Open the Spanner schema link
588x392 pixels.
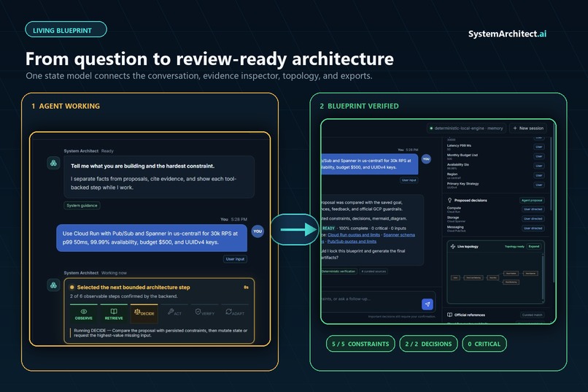[x=399, y=235]
